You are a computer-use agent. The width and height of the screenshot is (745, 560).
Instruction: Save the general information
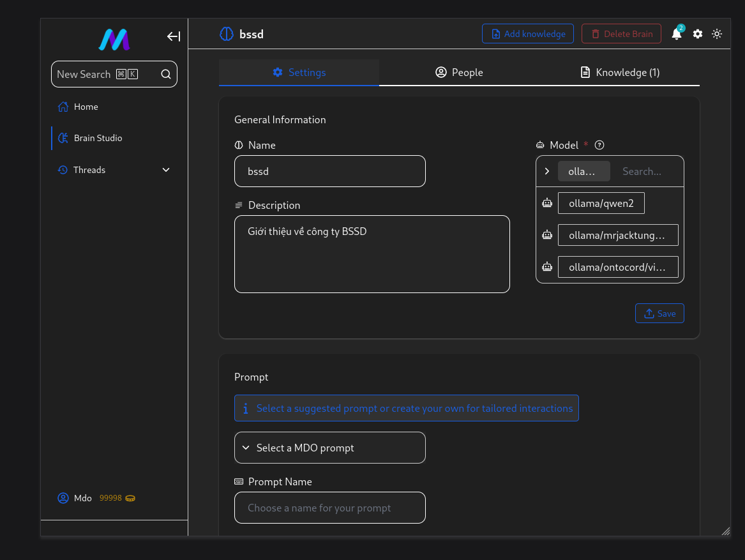659,314
